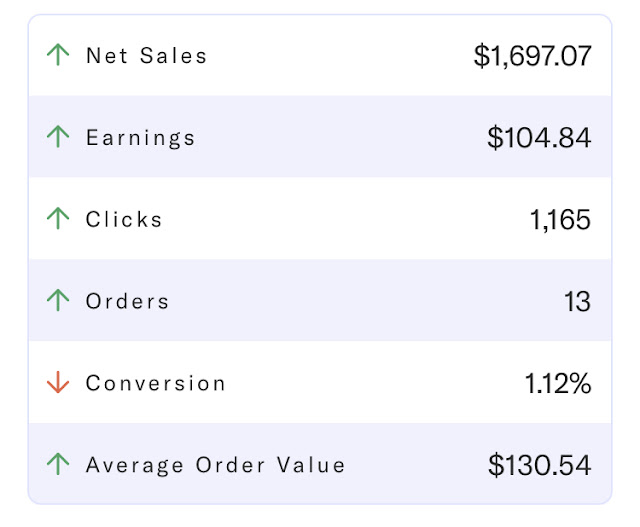Click the $104.84 earnings amount
This screenshot has height=527, width=640.
point(539,138)
